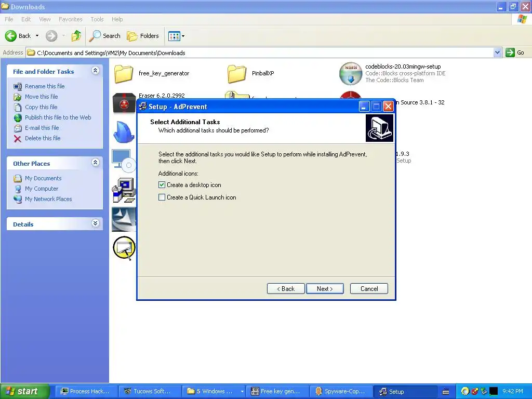
Task: Click the Downloads window title bar folder icon
Action: (5, 6)
